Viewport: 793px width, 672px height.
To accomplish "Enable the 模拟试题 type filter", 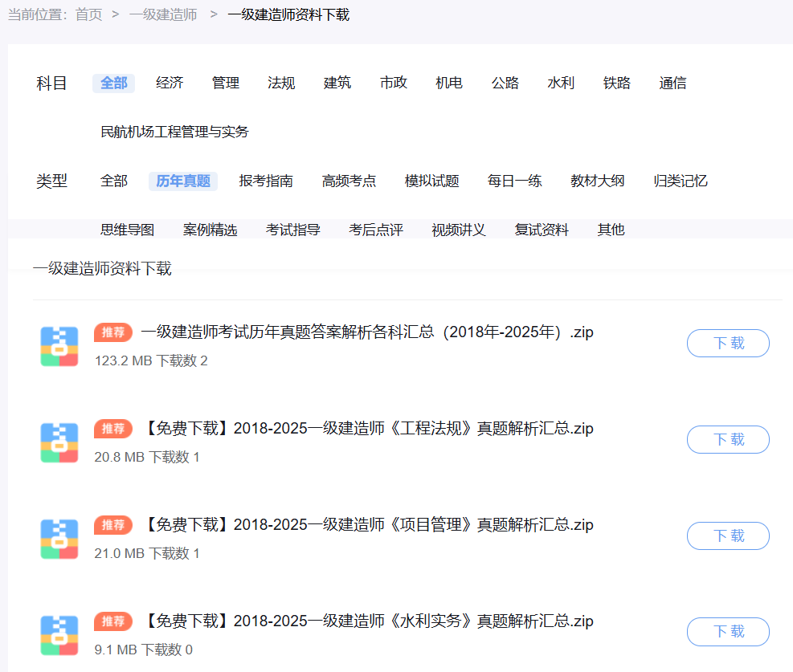I will point(431,181).
